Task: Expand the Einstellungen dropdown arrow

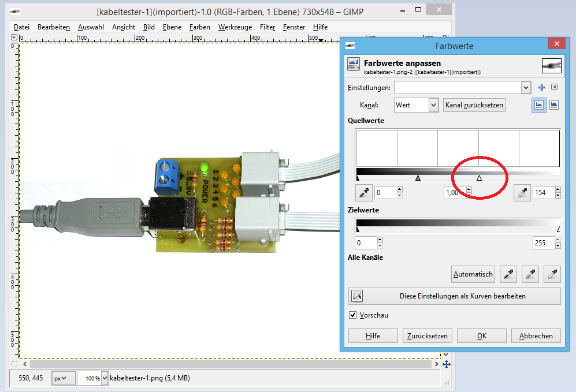Action: pos(526,87)
